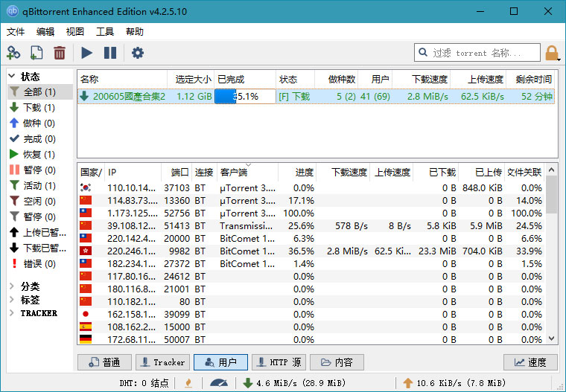Click the South Korea flag for 110.10.14 peer
The width and height of the screenshot is (566, 392).
86,187
